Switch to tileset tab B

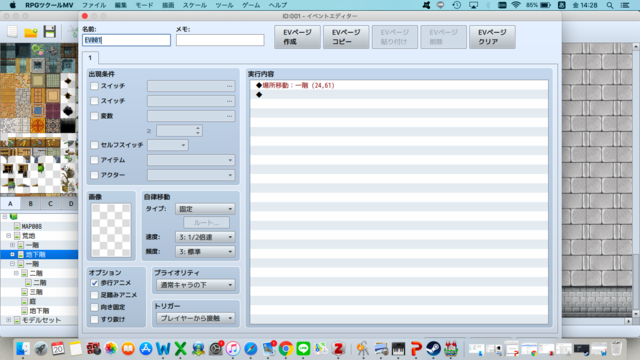(31, 204)
